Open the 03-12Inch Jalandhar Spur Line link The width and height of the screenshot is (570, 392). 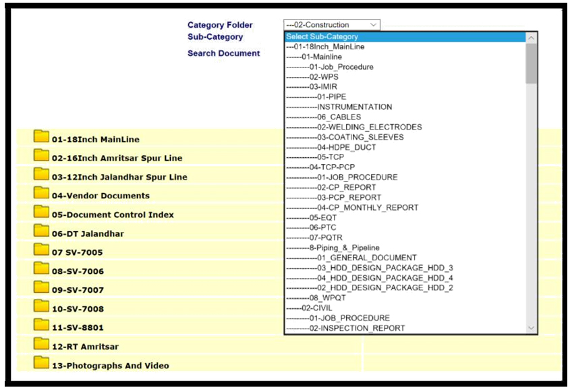click(119, 177)
